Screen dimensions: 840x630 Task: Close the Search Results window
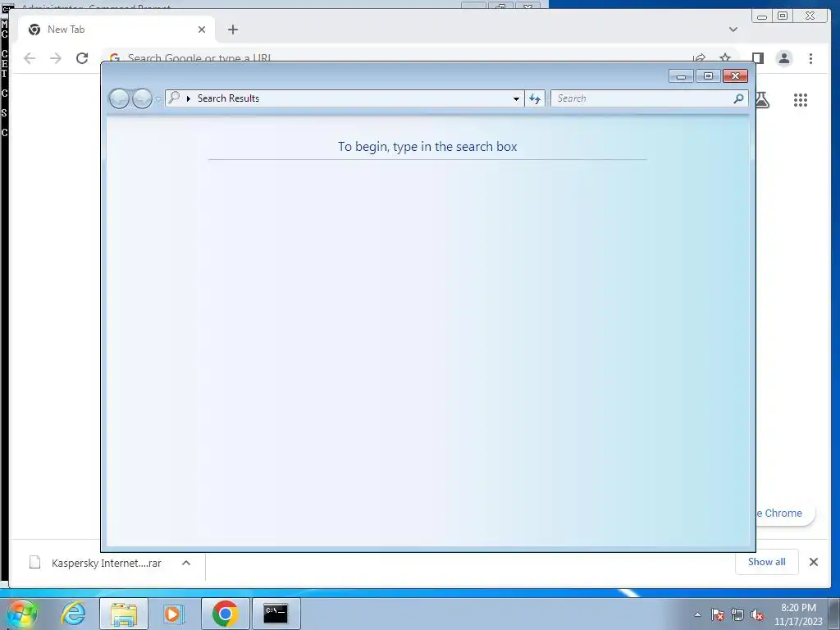pos(735,76)
